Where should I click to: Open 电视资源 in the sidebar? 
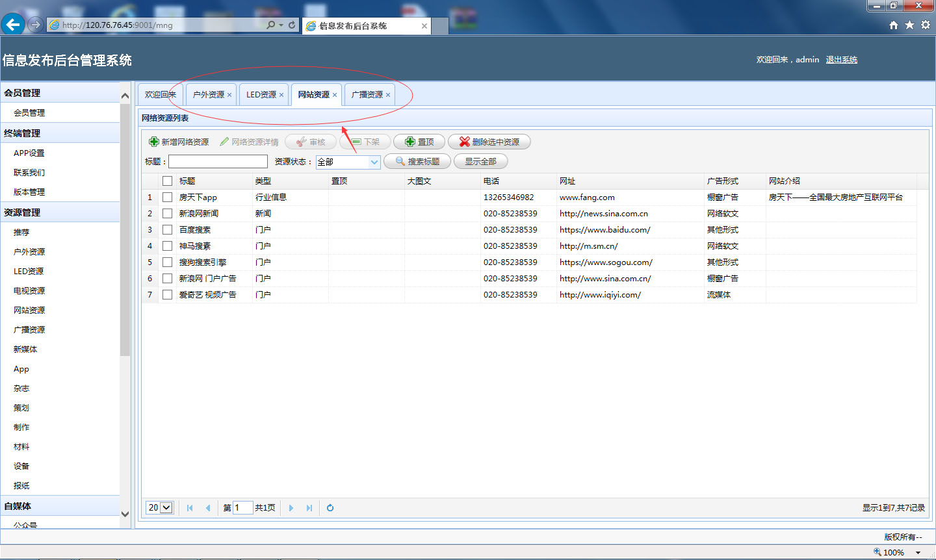(29, 291)
